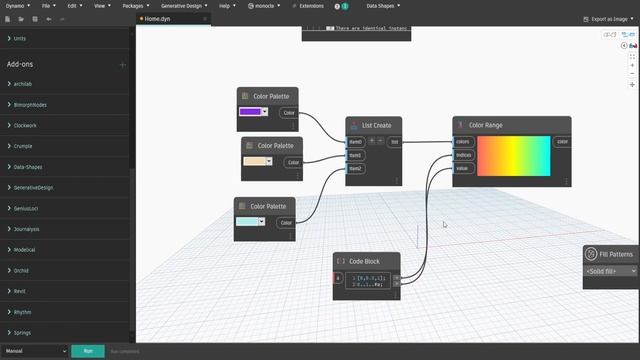Click the List Create node icon
This screenshot has width=640, height=360.
(x=354, y=125)
